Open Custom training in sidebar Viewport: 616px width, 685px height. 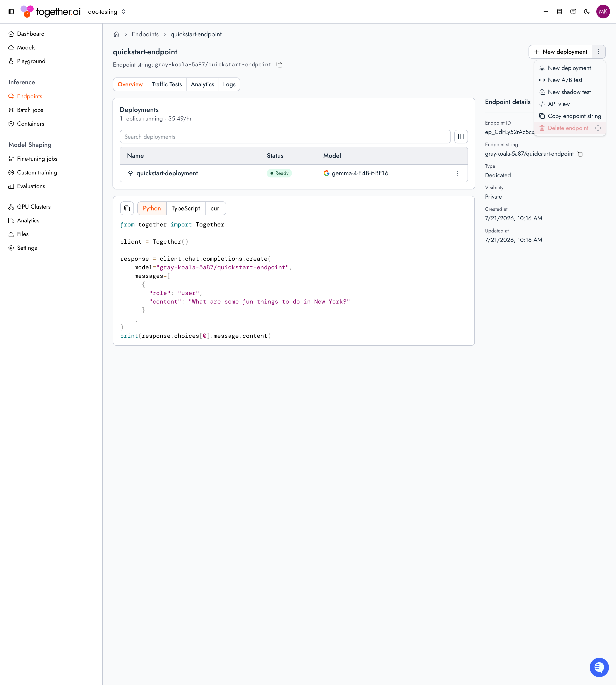[x=33, y=173]
